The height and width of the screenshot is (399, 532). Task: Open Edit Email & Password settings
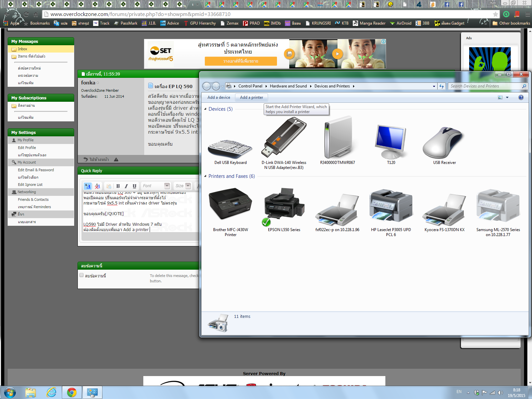[x=36, y=170]
